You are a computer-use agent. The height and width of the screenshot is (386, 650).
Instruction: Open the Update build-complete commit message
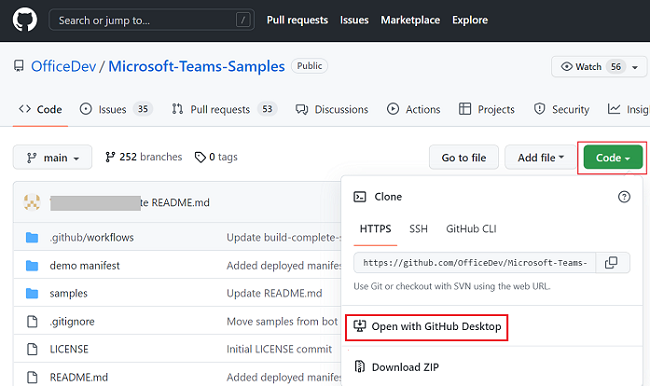[x=284, y=238]
